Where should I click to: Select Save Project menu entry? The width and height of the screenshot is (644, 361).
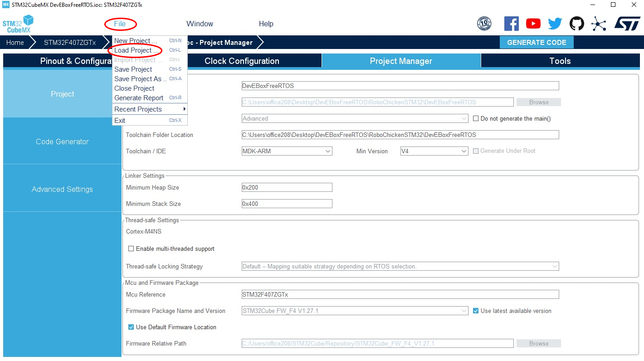click(150, 69)
